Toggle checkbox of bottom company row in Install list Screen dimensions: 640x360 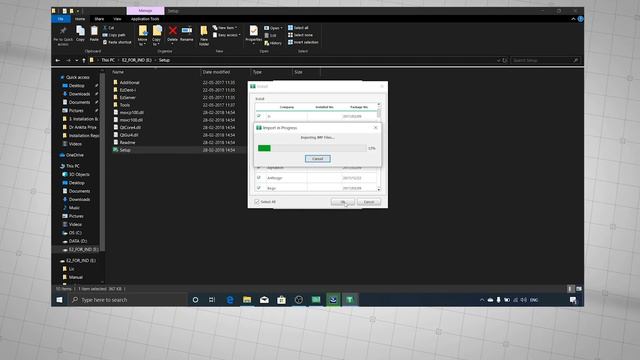(259, 188)
